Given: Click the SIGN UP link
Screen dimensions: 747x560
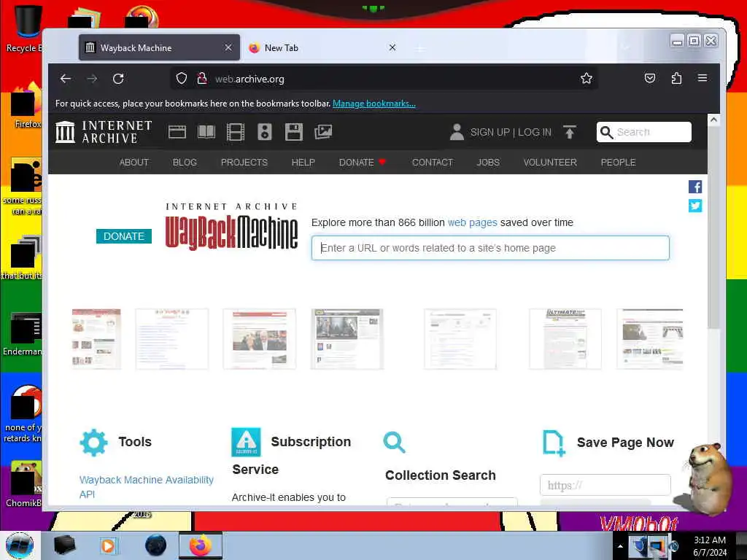Looking at the screenshot, I should 489,132.
